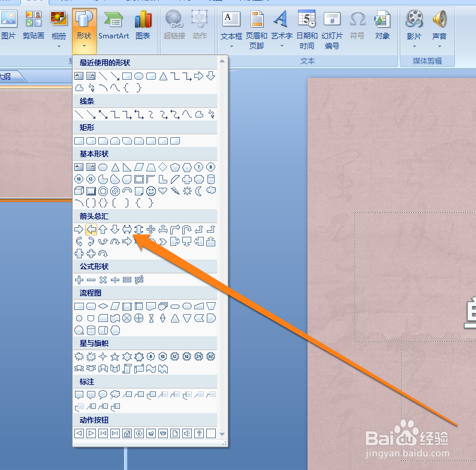Choose the sun basic shape
This screenshot has height=470, width=476.
[x=187, y=191]
